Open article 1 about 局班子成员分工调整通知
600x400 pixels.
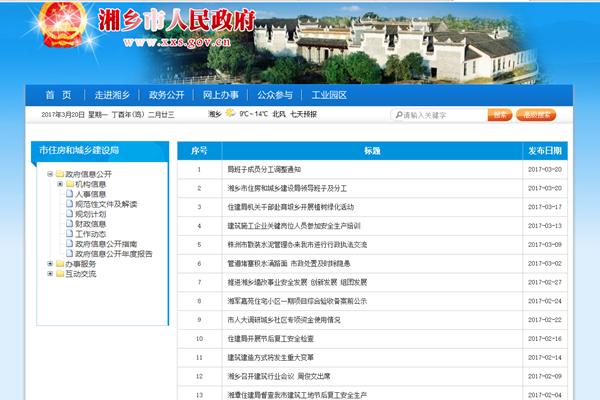tap(264, 169)
